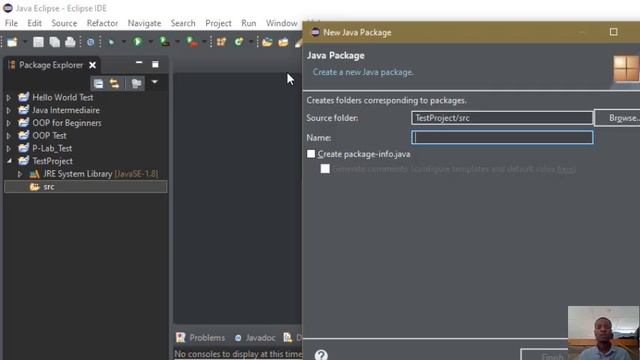Screen dimensions: 640x360
Task: Toggle Link with Editor in Package Explorer
Action: [114, 84]
